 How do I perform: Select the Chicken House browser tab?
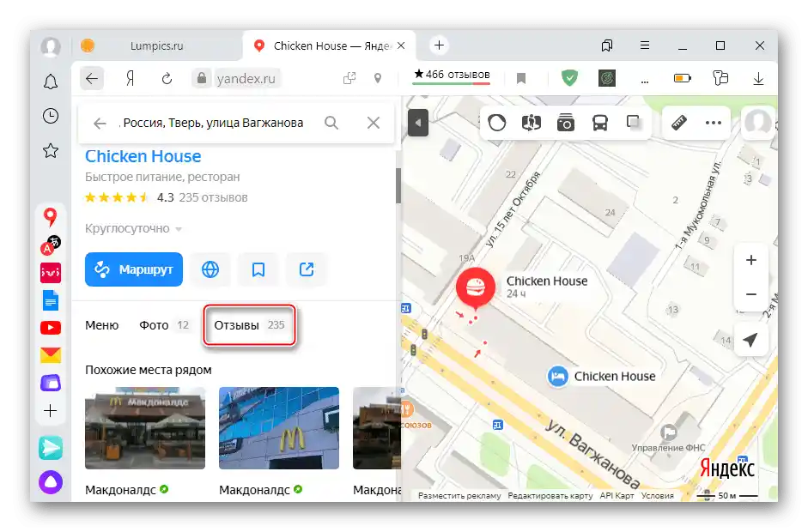coord(331,45)
